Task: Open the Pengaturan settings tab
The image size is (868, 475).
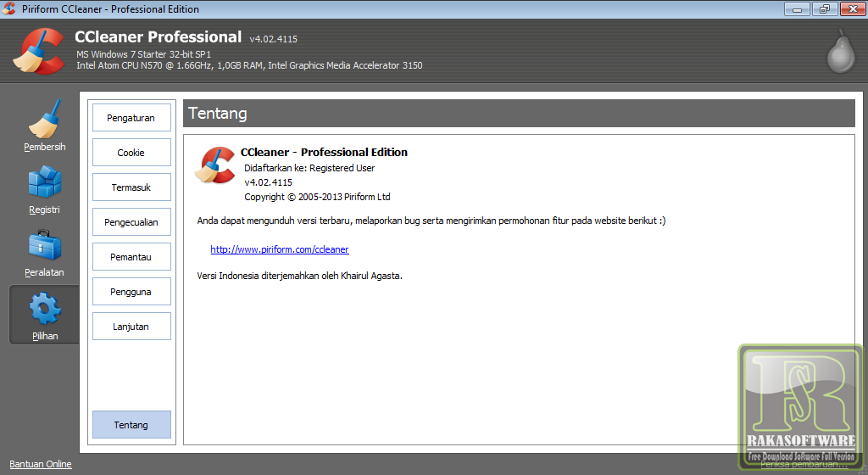Action: 131,118
